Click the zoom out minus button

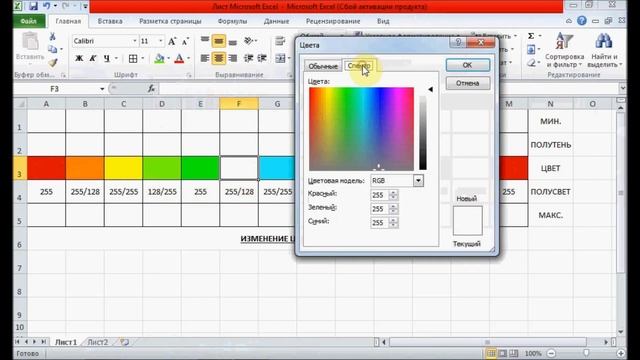[551, 353]
